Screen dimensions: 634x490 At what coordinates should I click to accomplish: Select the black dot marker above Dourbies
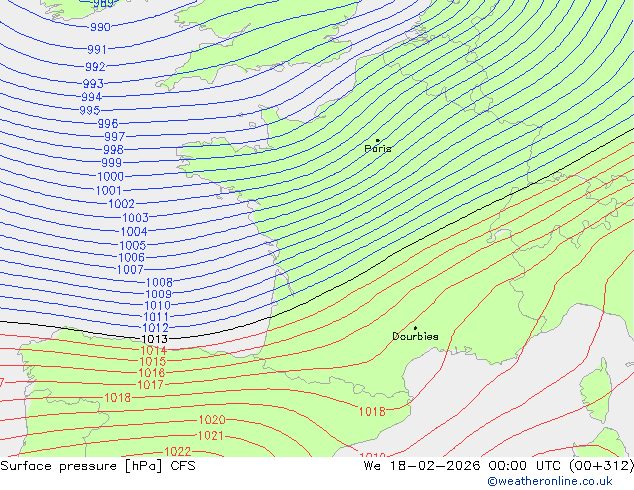coord(415,328)
